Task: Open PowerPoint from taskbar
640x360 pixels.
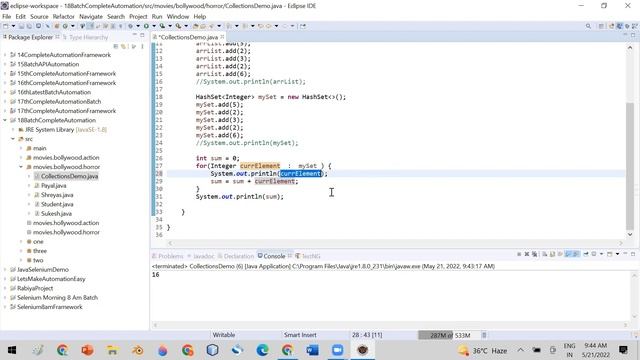Action: tap(87, 350)
